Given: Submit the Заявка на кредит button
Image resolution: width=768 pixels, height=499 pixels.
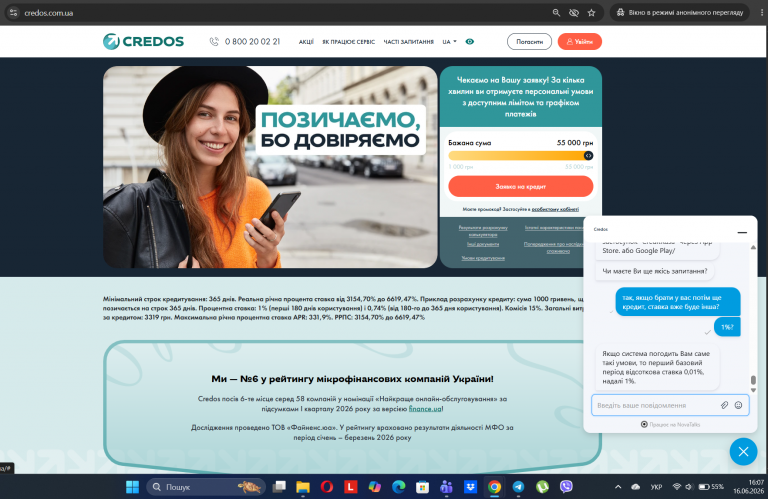Looking at the screenshot, I should (x=521, y=187).
